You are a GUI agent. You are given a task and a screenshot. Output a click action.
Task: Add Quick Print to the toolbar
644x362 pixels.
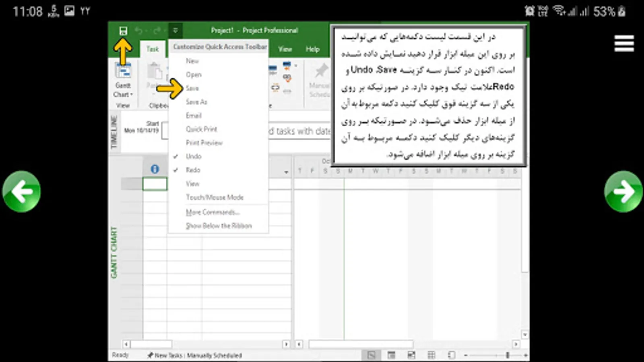pyautogui.click(x=201, y=130)
